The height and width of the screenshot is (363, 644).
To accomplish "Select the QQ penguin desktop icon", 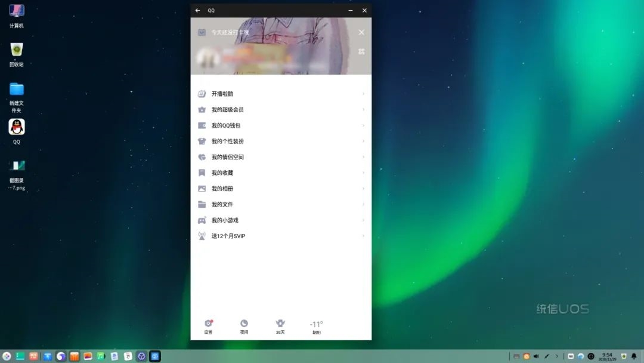I will [x=17, y=131].
